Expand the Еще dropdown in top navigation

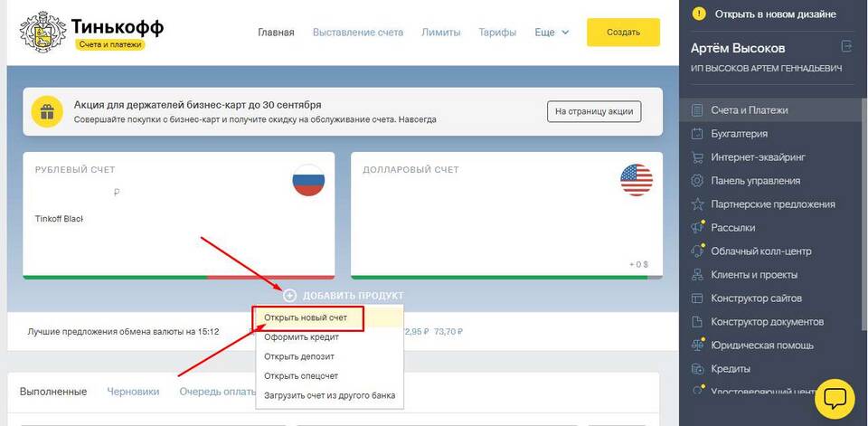(x=552, y=33)
